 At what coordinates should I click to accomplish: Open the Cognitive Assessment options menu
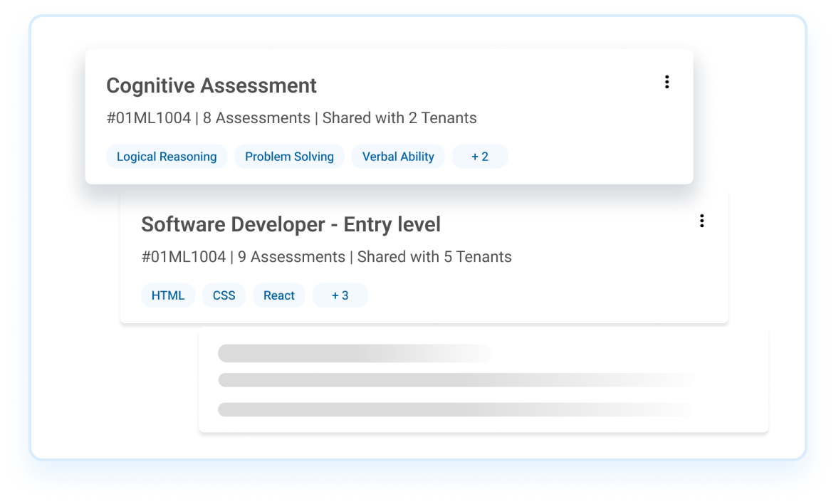(667, 82)
